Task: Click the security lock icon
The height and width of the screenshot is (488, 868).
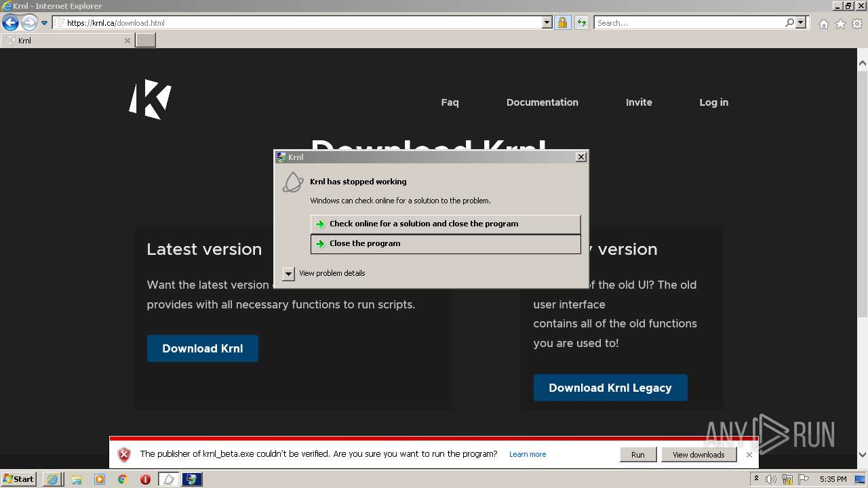Action: (562, 23)
